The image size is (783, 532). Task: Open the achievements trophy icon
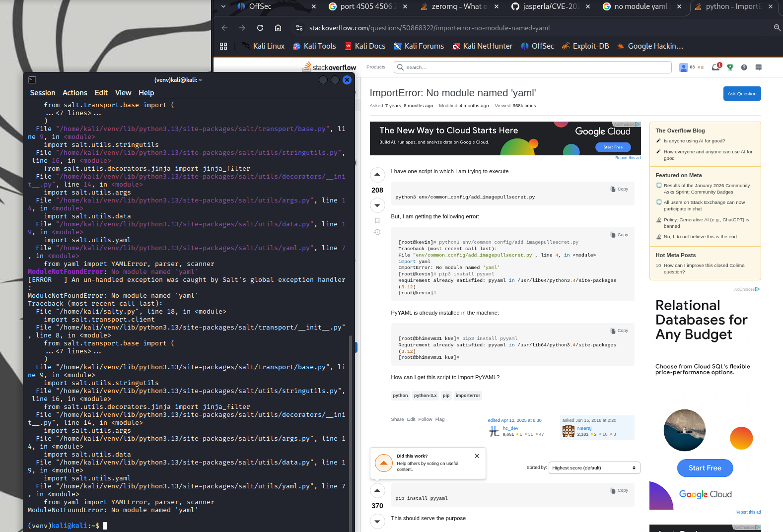coord(730,67)
